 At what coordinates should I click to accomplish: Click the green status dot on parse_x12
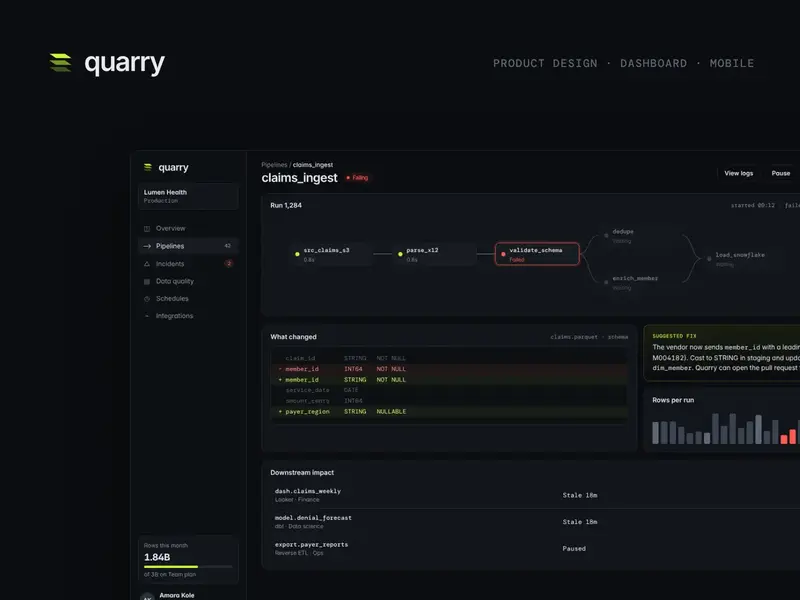tap(400, 254)
